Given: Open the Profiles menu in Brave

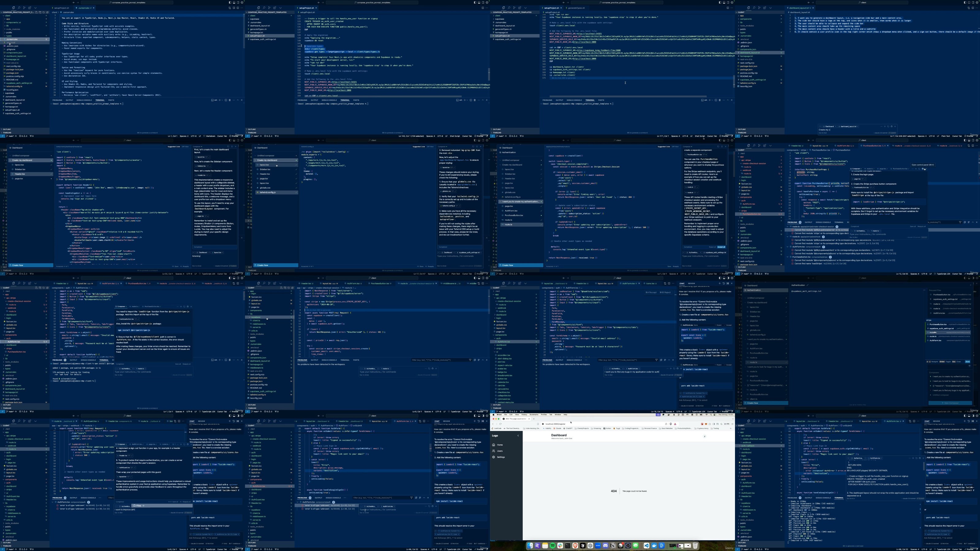Looking at the screenshot, I should click(544, 414).
